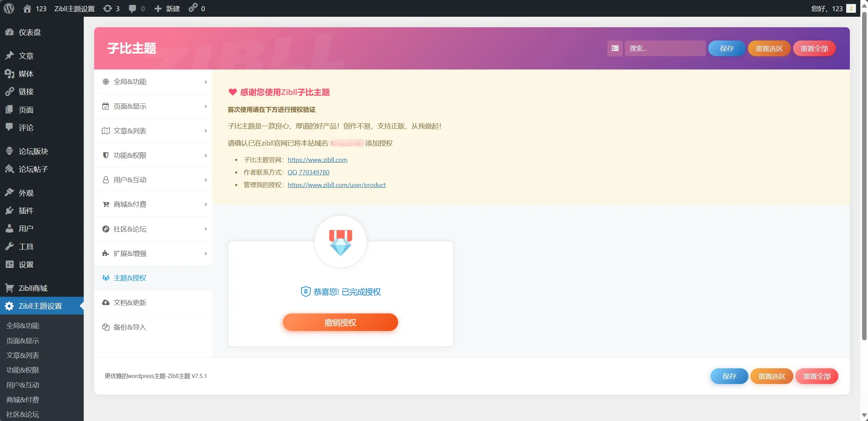The width and height of the screenshot is (868, 421).
Task: Click the top 重置全部 button
Action: click(814, 48)
